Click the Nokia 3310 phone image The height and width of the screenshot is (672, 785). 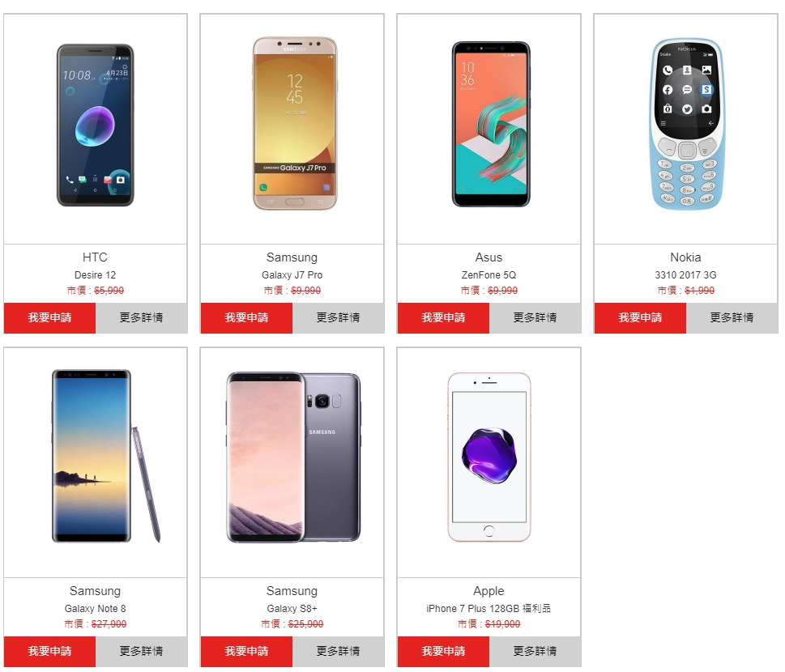point(686,124)
